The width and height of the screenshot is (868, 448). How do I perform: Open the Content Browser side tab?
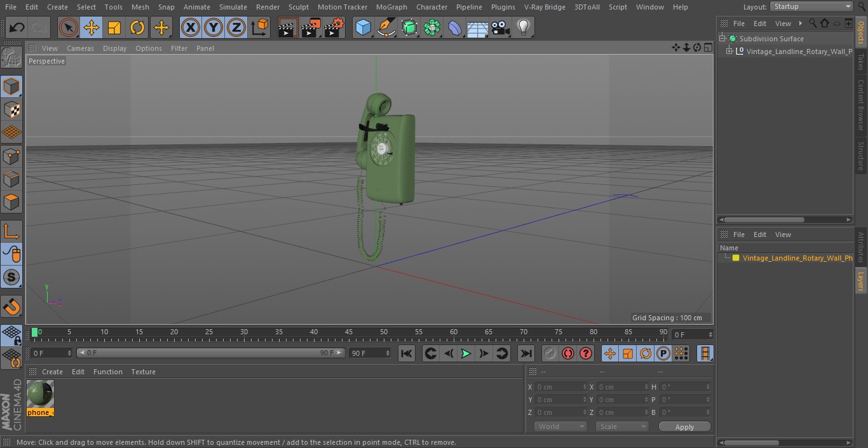[x=861, y=104]
